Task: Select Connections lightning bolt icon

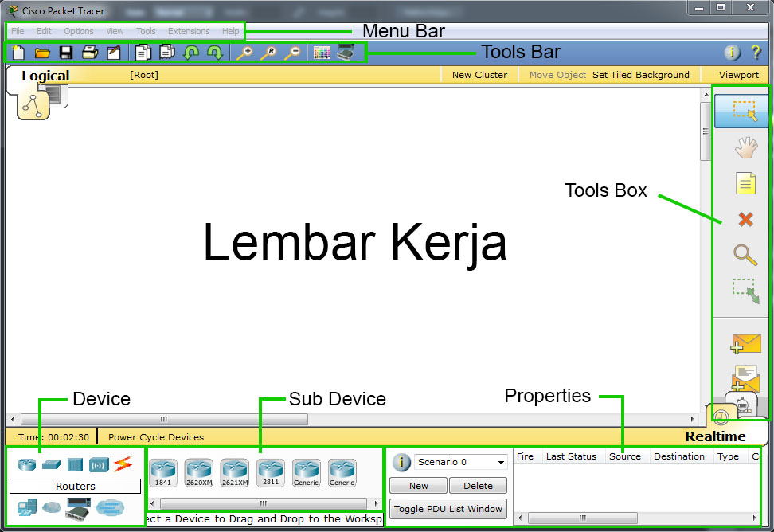Action: pyautogui.click(x=123, y=464)
